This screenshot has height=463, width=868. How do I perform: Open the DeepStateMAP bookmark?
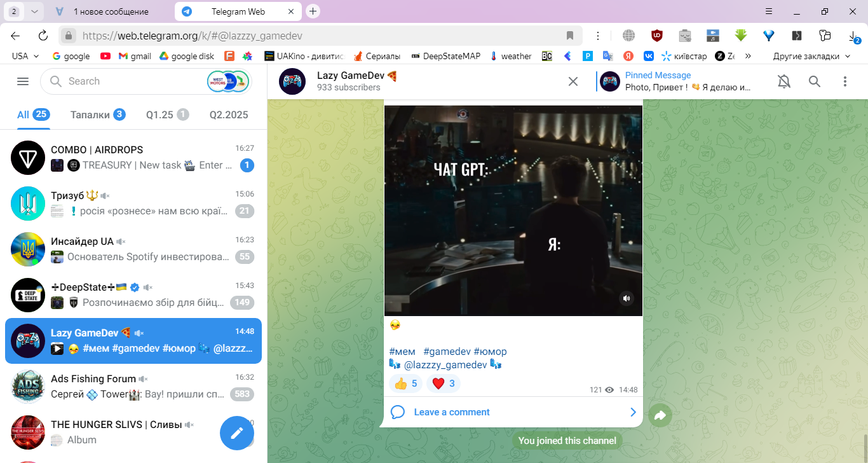446,56
